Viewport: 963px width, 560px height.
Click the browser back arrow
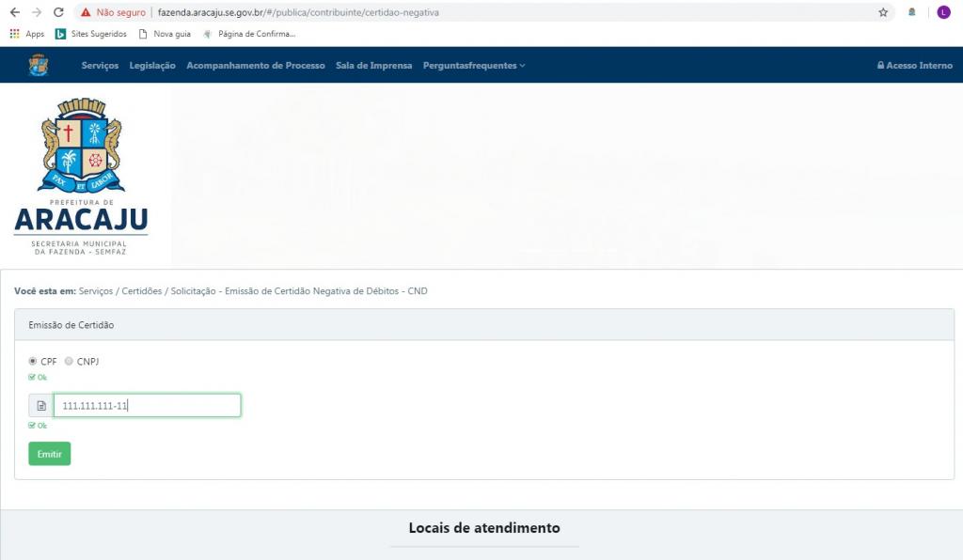coord(14,13)
